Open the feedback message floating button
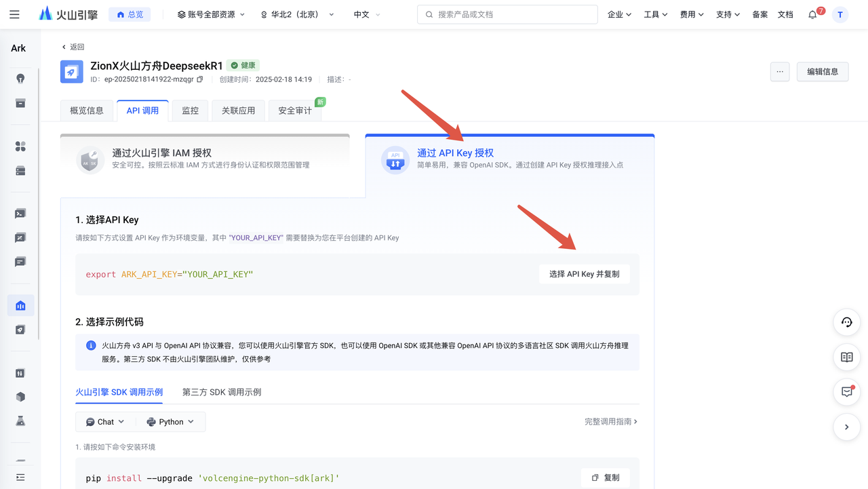868x489 pixels. tap(846, 392)
